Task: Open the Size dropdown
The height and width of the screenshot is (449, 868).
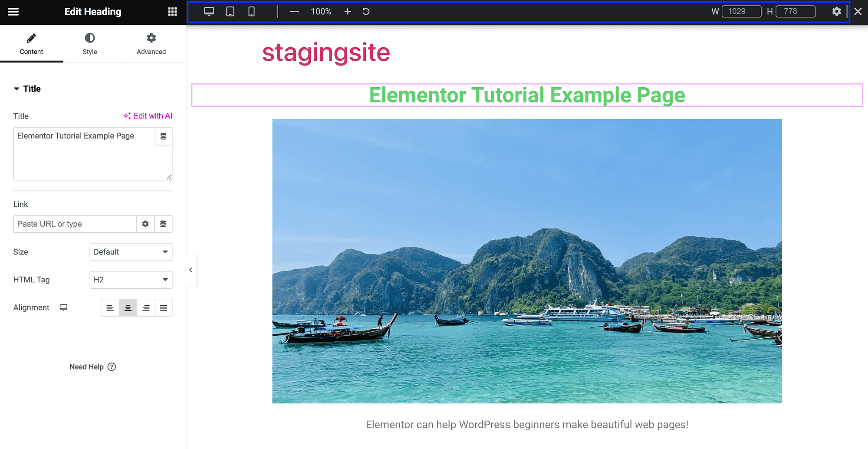Action: pos(131,252)
